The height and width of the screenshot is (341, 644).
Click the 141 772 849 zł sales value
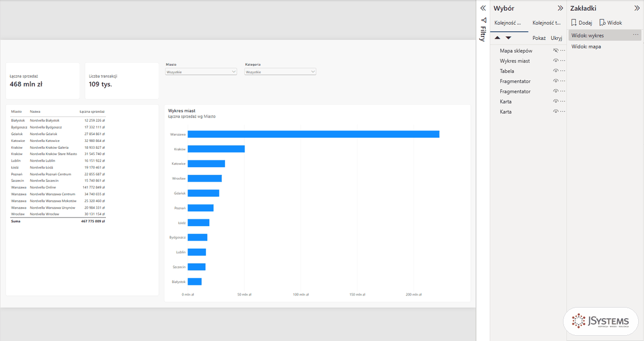coord(93,187)
